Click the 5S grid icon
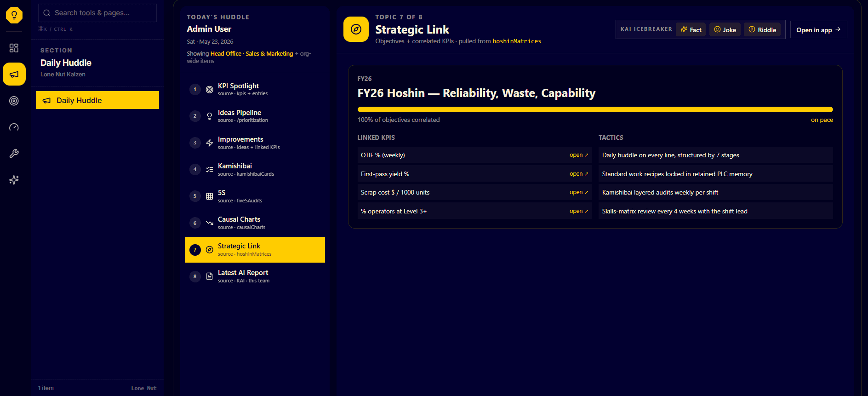 [210, 196]
